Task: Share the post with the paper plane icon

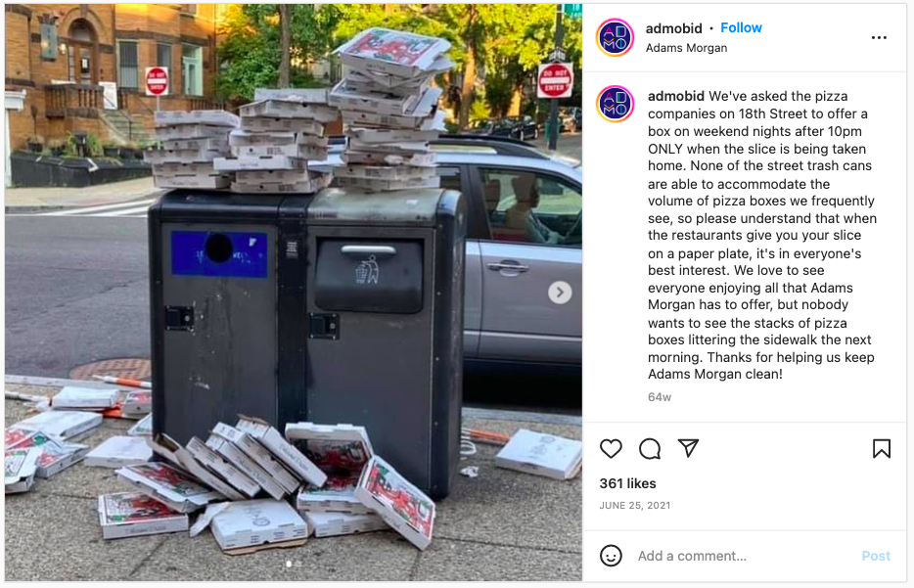Action: (x=688, y=448)
